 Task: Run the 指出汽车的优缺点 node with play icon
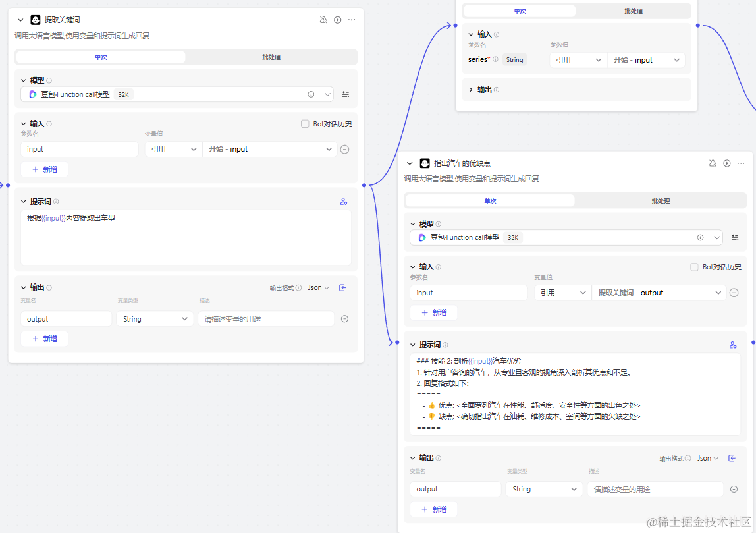[726, 163]
